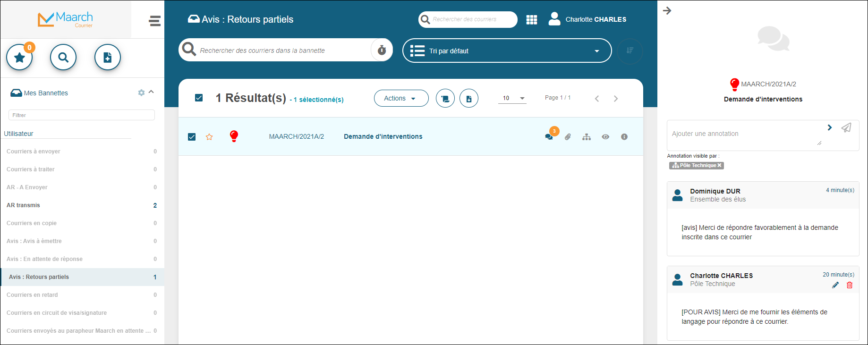Click the new document registration button
Viewport: 868px width, 345px height.
coord(108,58)
